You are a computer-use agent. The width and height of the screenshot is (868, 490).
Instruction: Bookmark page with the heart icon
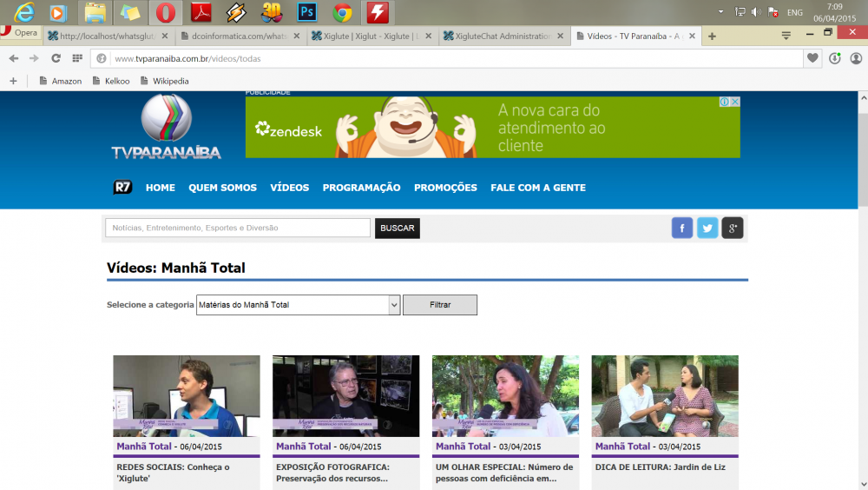tap(812, 58)
